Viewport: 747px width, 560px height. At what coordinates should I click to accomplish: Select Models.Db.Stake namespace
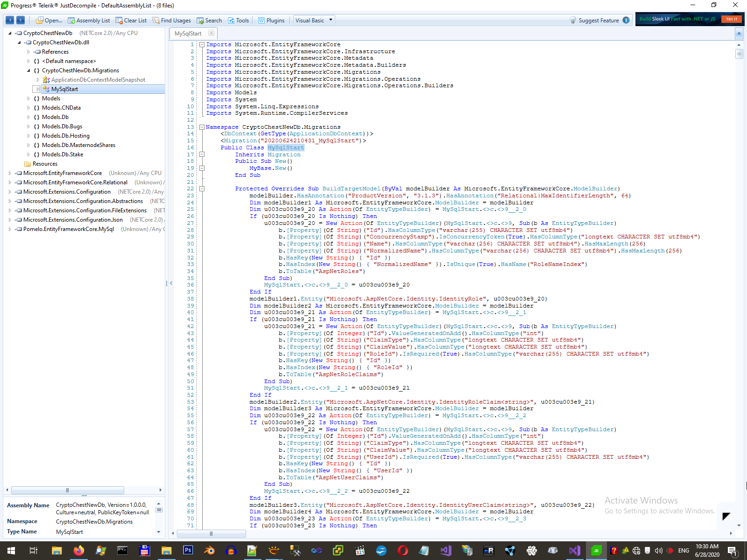(63, 154)
